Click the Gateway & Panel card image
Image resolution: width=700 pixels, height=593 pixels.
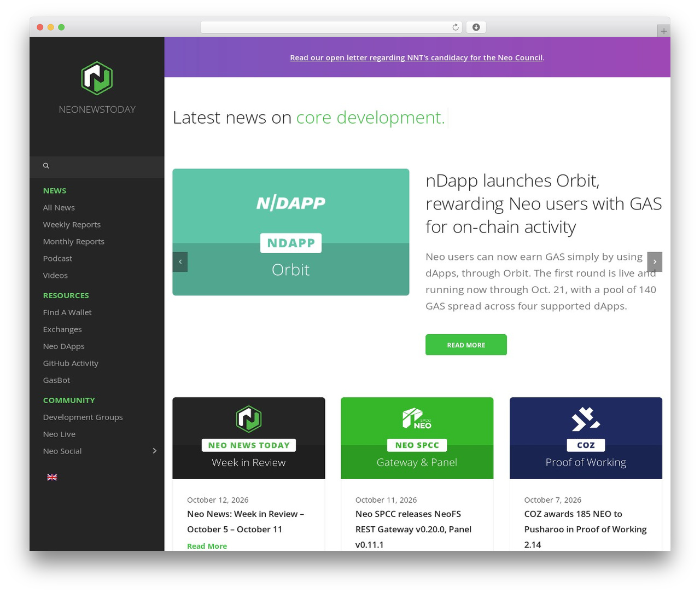click(x=417, y=438)
